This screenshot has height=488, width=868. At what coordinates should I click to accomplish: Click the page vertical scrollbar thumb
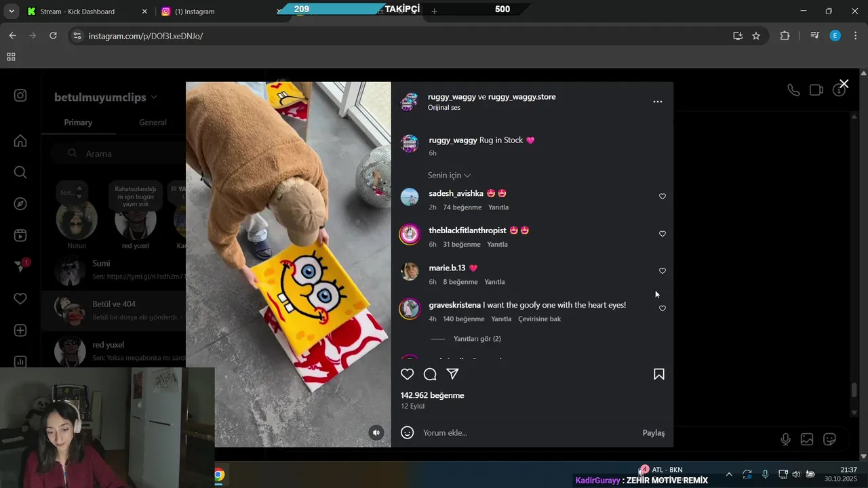click(x=854, y=391)
